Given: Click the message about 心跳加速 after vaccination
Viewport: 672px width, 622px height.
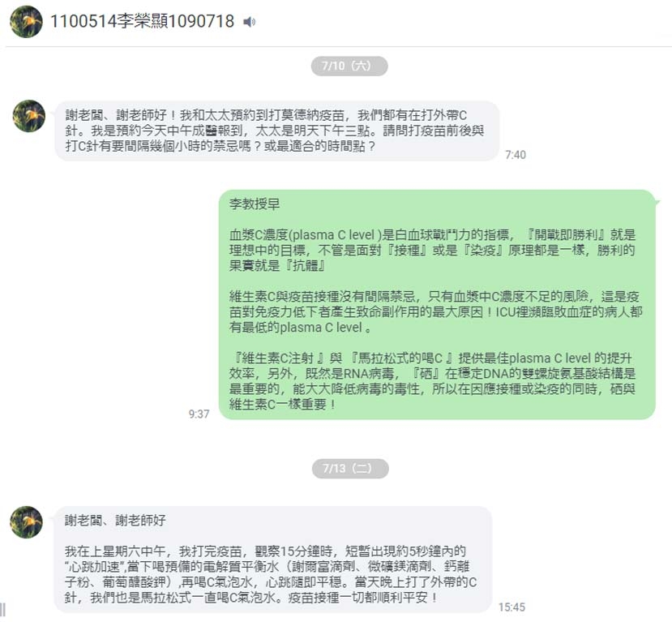Looking at the screenshot, I should [x=272, y=559].
